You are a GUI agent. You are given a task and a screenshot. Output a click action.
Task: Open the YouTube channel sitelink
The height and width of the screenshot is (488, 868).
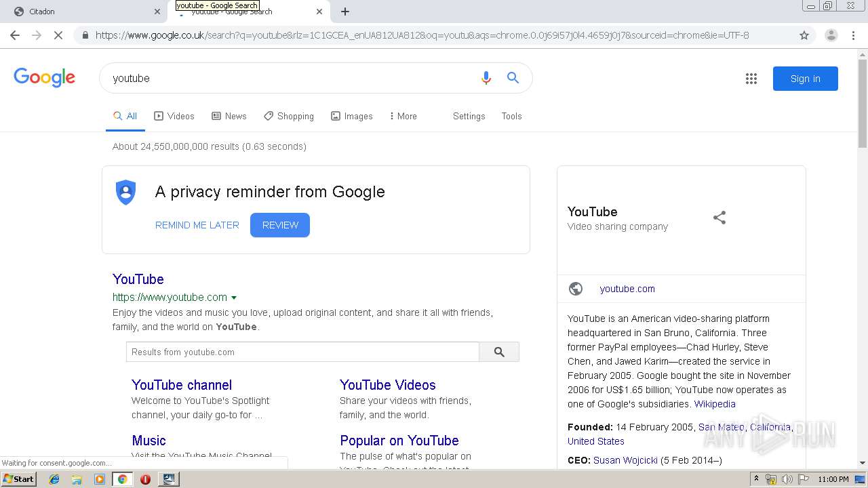(182, 385)
